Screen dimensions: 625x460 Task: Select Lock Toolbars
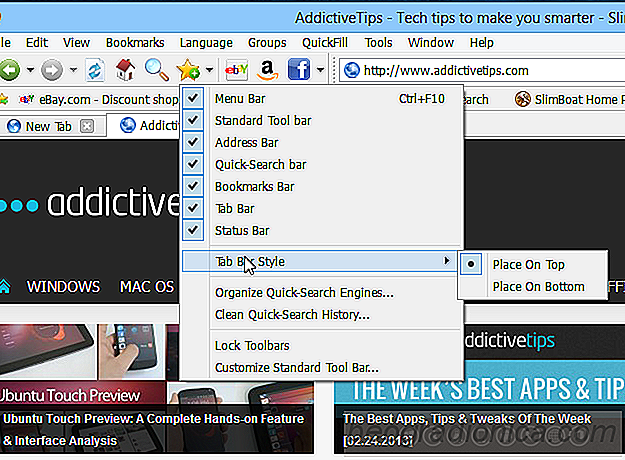click(x=323, y=346)
